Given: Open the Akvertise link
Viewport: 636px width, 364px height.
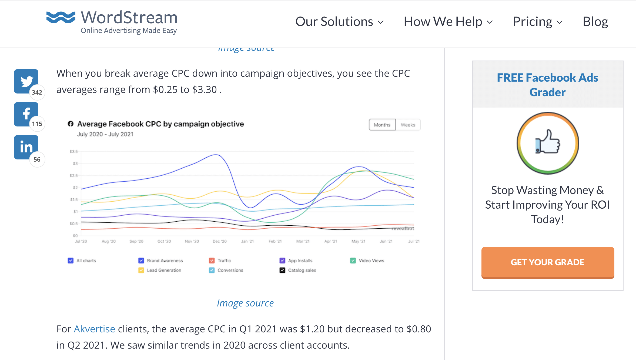Looking at the screenshot, I should tap(94, 329).
